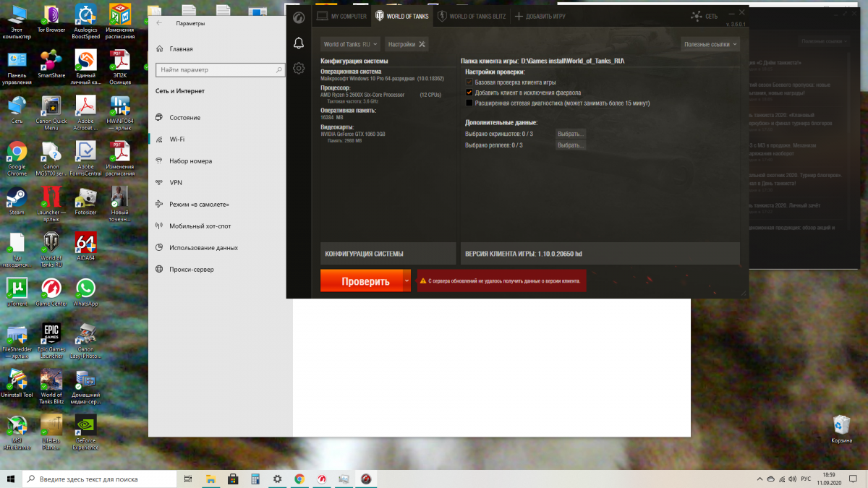
Task: Open the taskbar clock showing 18:59
Action: (829, 479)
